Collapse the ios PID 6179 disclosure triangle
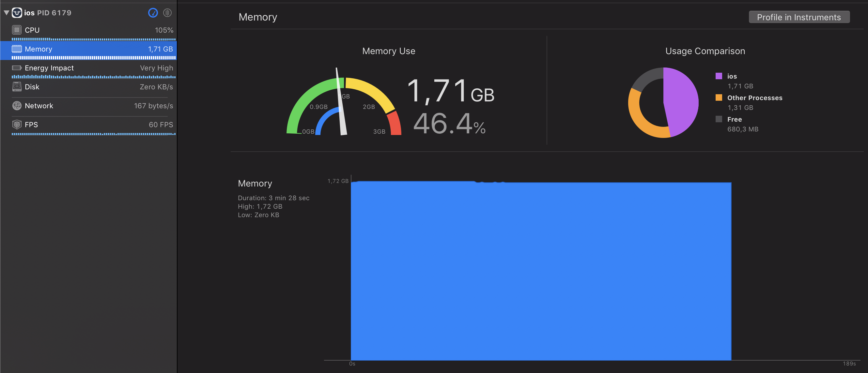Image resolution: width=868 pixels, height=373 pixels. pyautogui.click(x=6, y=12)
